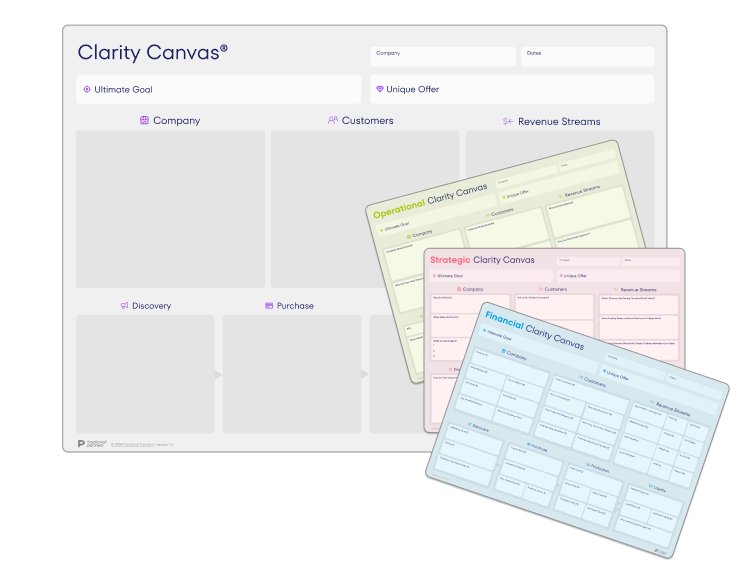Click the Clarity Canvas title
This screenshot has width=739, height=573.
click(153, 52)
